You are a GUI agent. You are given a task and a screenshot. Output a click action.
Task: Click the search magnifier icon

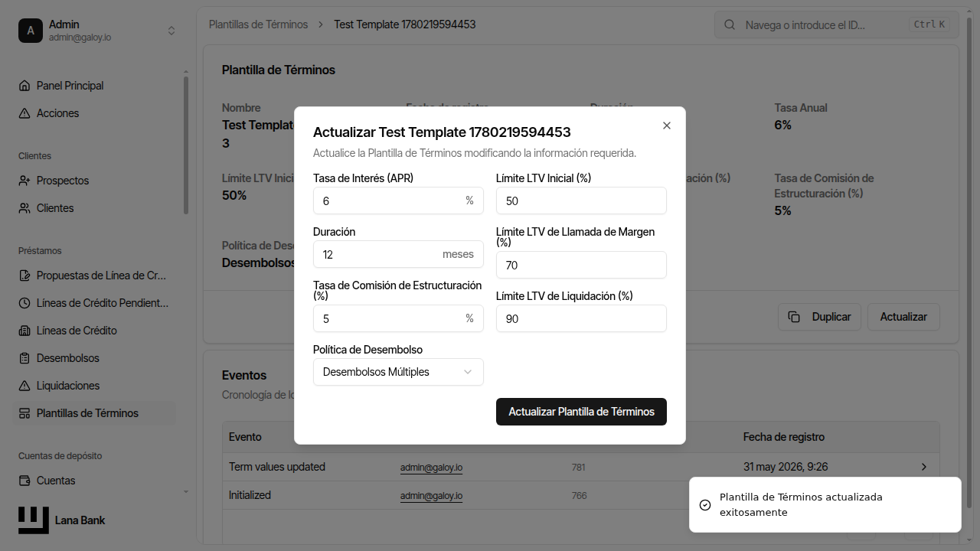(730, 24)
